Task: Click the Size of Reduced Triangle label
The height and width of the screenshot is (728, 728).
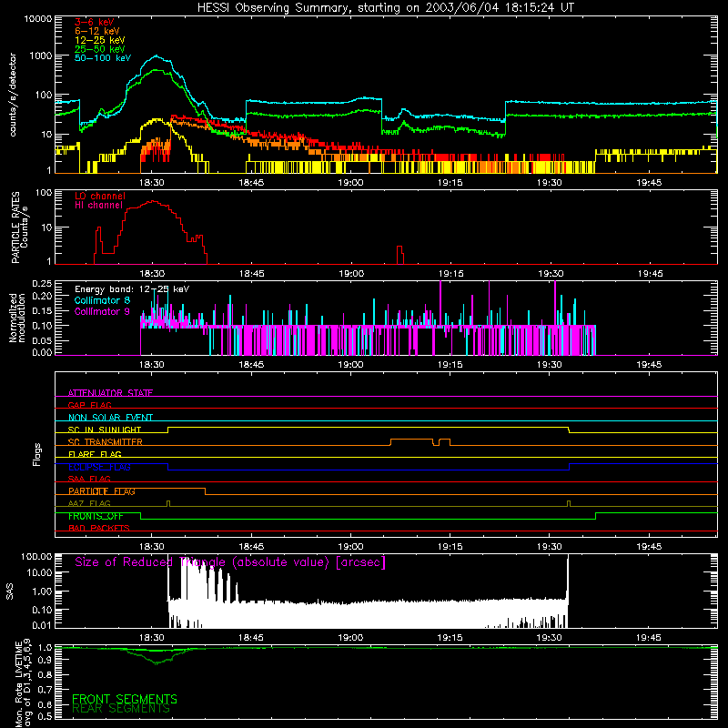Action: point(230,562)
